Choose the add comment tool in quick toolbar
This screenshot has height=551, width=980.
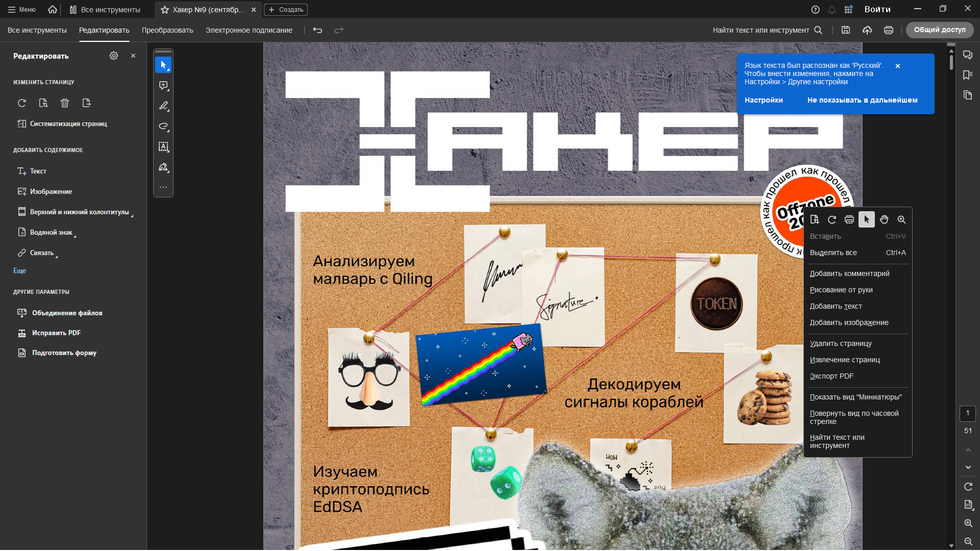coord(163,85)
